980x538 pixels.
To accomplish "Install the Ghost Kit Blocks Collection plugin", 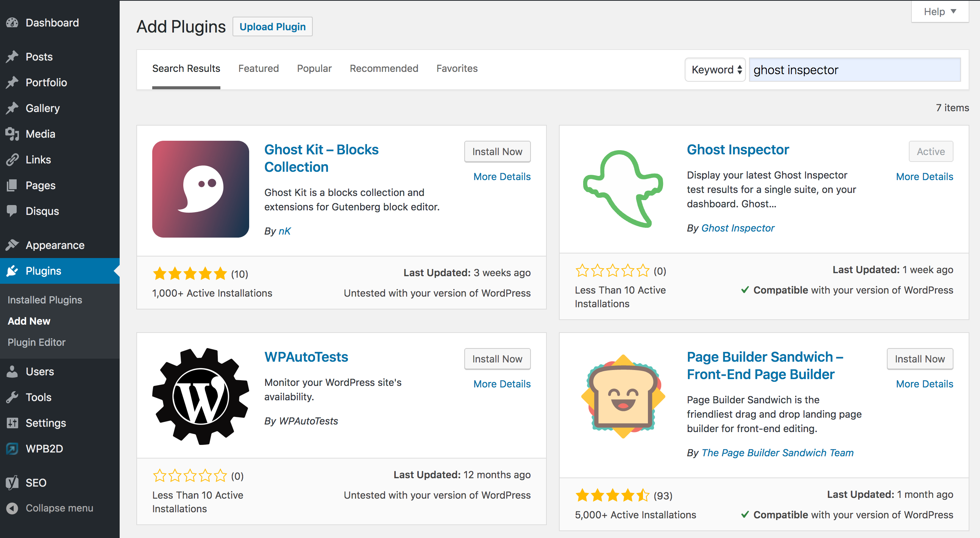I will (497, 152).
